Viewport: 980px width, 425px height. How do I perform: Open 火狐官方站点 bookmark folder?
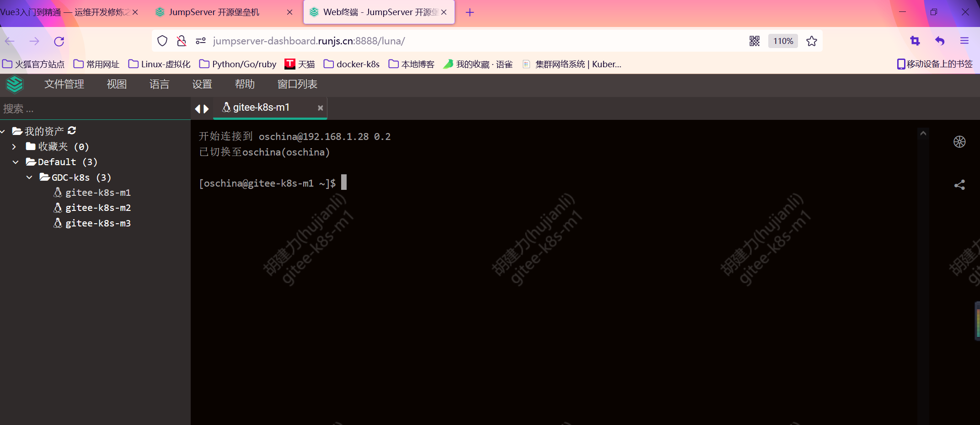point(33,64)
